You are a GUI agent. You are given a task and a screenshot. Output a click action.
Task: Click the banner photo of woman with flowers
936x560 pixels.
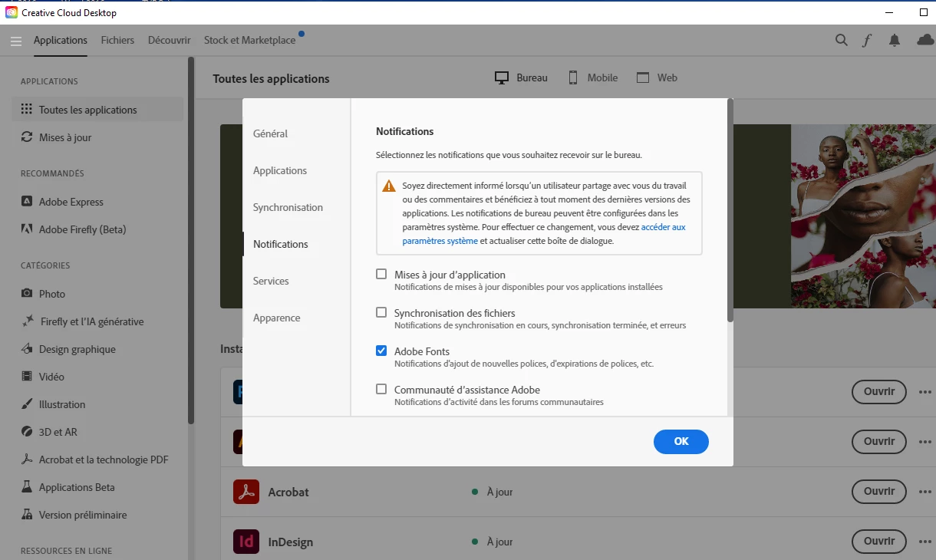(x=863, y=216)
